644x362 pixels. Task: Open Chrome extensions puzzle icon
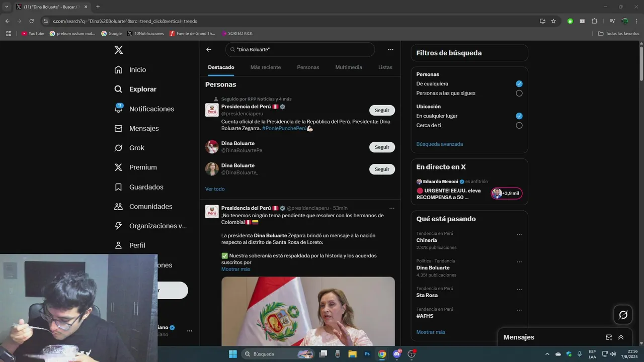pos(595,21)
